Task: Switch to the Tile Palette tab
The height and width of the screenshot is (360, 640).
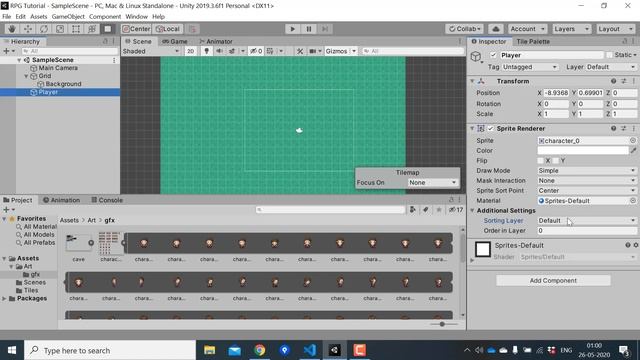Action: click(533, 42)
